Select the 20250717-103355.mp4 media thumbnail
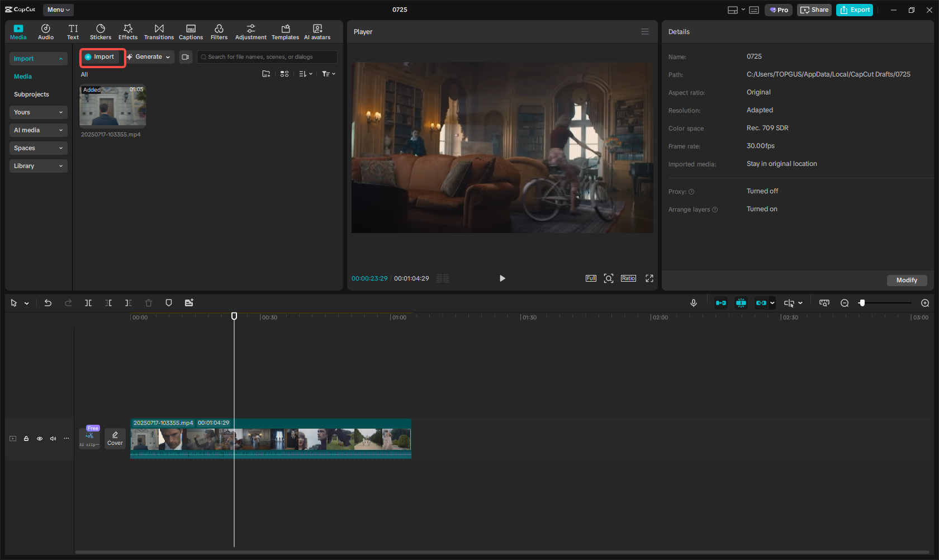This screenshot has height=560, width=939. pos(112,106)
